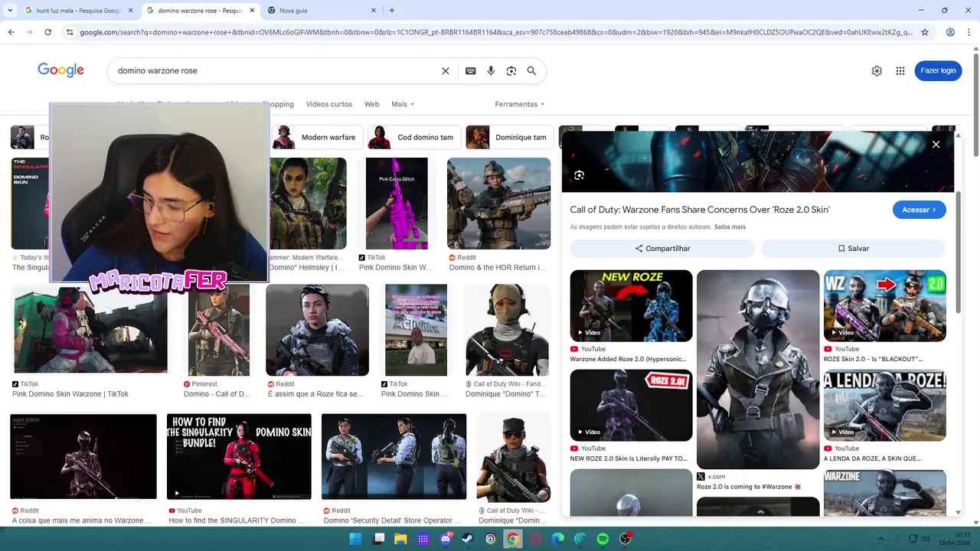Open Steam from the taskbar

pyautogui.click(x=468, y=539)
